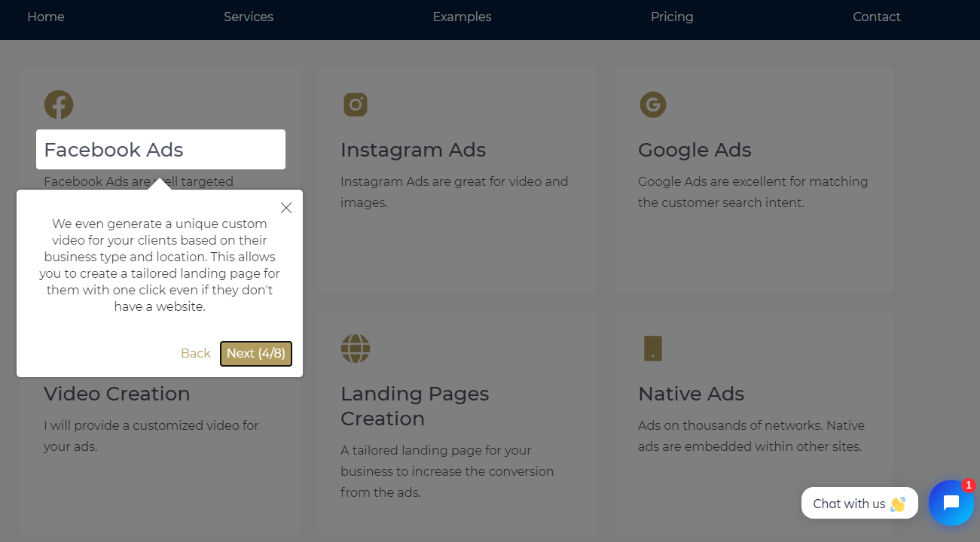Click Back in the tour popup
980x542 pixels.
coord(196,354)
